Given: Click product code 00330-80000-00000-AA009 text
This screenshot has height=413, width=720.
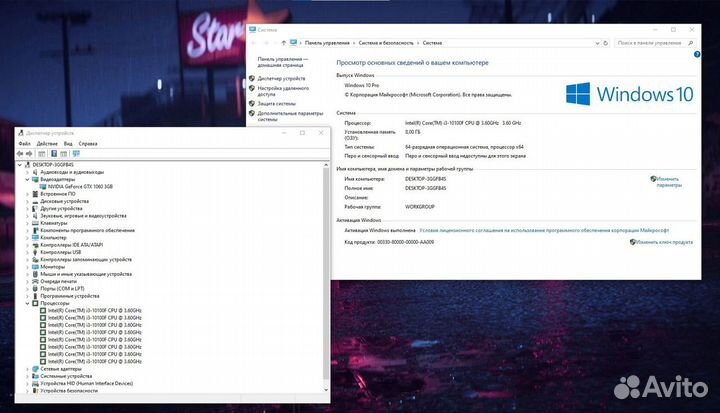Looking at the screenshot, I should click(405, 242).
